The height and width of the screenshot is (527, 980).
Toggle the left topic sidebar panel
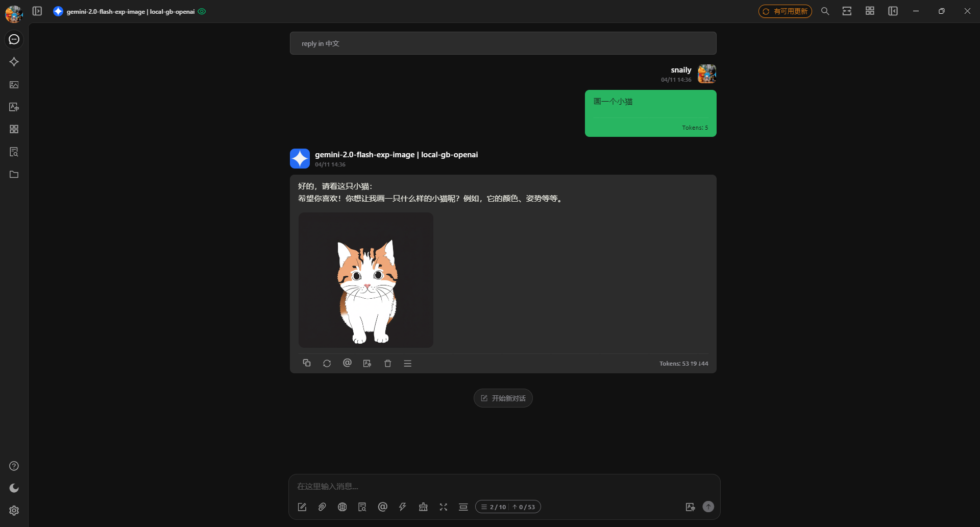point(37,11)
